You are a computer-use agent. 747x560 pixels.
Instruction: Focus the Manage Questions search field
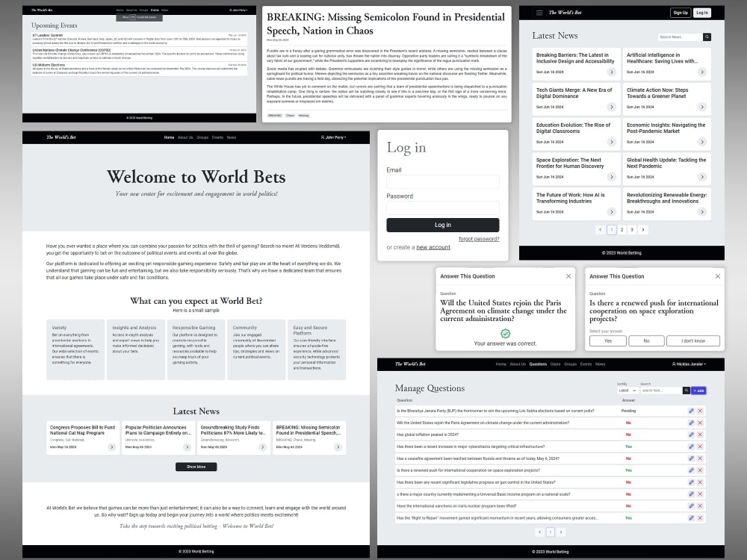coord(661,391)
